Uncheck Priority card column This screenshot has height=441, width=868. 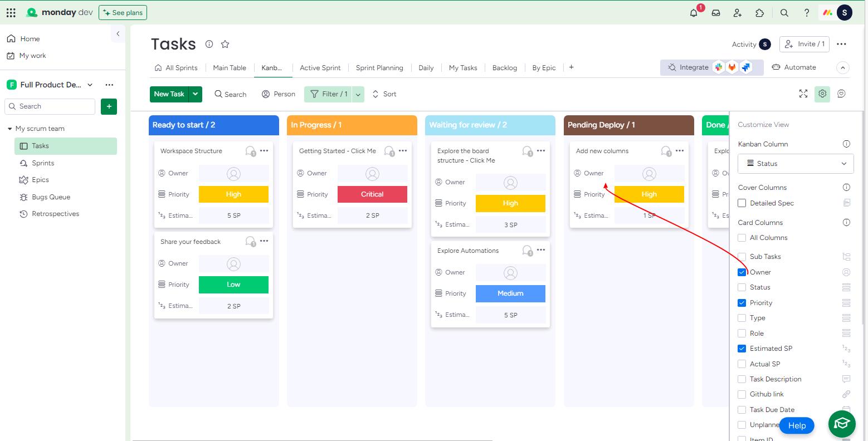[x=742, y=303]
